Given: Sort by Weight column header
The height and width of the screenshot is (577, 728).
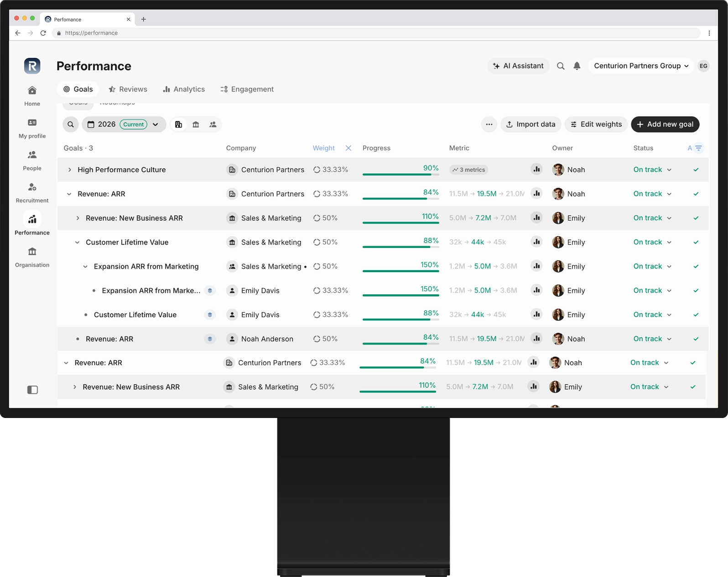Looking at the screenshot, I should [323, 148].
